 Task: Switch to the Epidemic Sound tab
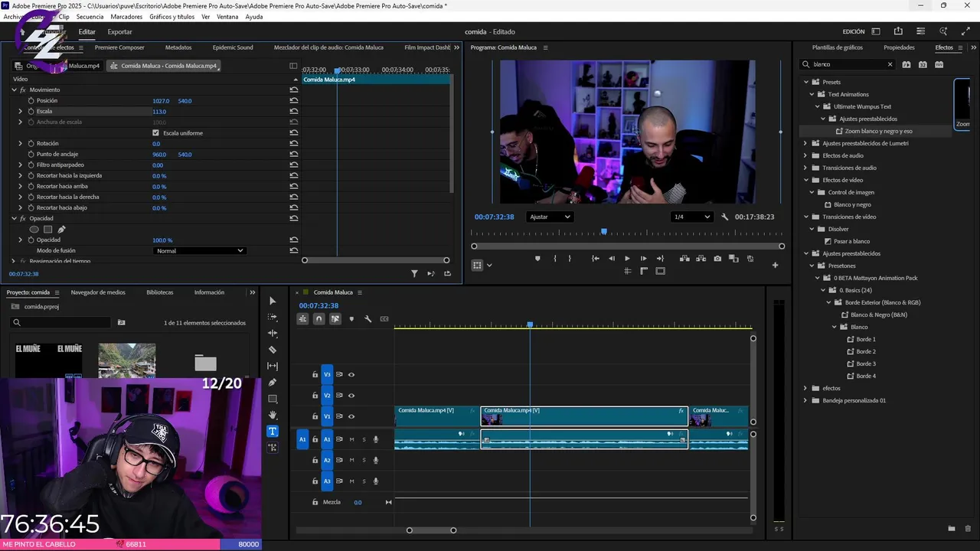pyautogui.click(x=233, y=47)
